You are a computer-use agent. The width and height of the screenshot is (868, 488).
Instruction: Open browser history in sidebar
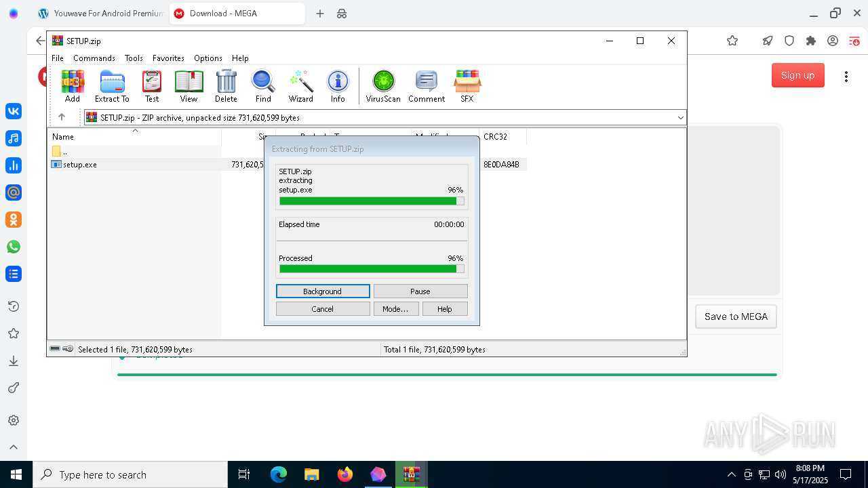(14, 306)
